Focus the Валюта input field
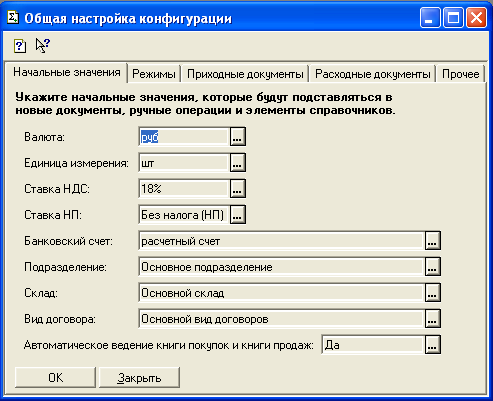 click(x=184, y=137)
